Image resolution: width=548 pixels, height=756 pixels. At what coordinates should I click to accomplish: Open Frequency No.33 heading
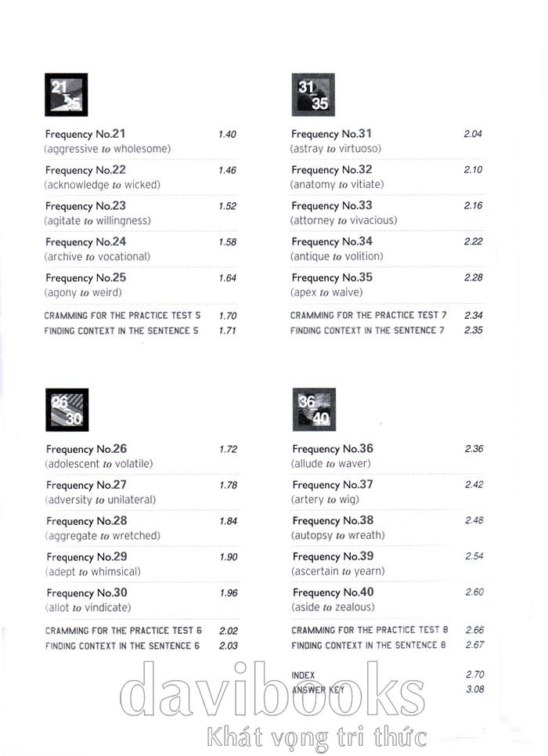tap(332, 206)
